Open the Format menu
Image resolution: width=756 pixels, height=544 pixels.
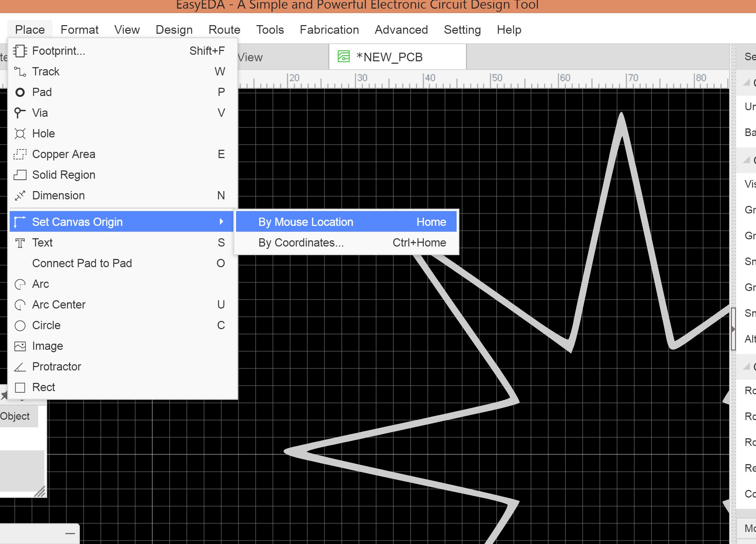point(79,30)
